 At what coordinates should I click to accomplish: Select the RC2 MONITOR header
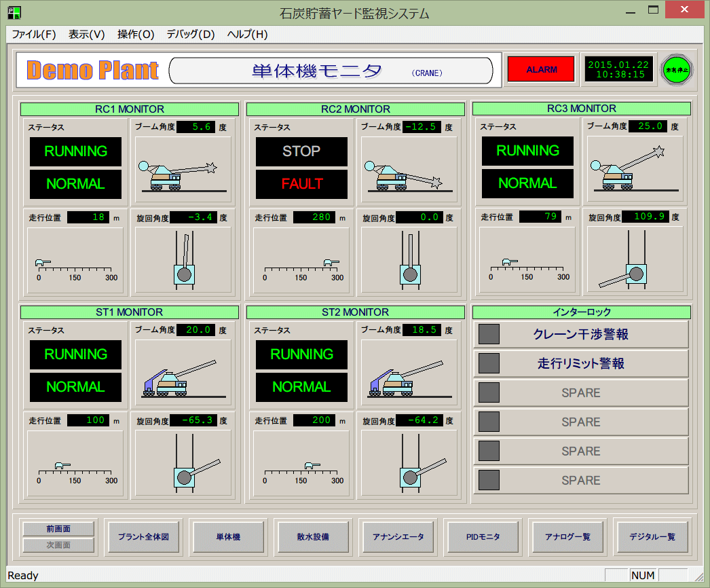pos(356,109)
